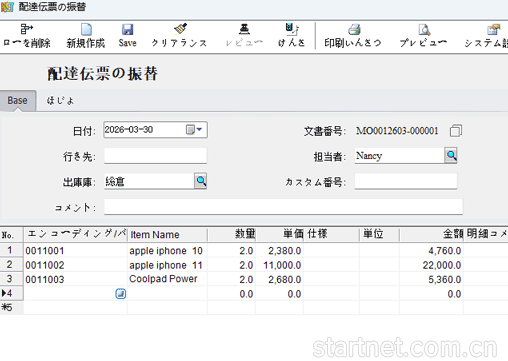The width and height of the screenshot is (508, 361).
Task: Create new document with 新規作成 icon
Action: 86,29
